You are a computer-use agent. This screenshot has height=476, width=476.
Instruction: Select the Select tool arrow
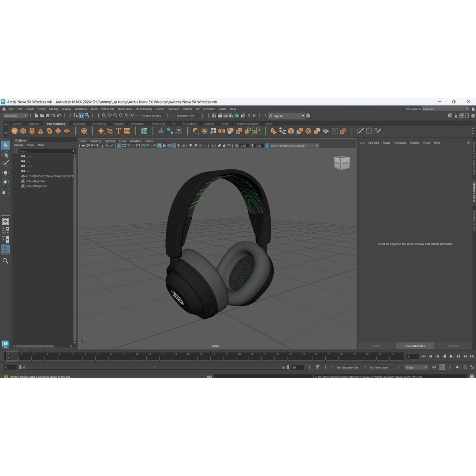click(x=5, y=145)
